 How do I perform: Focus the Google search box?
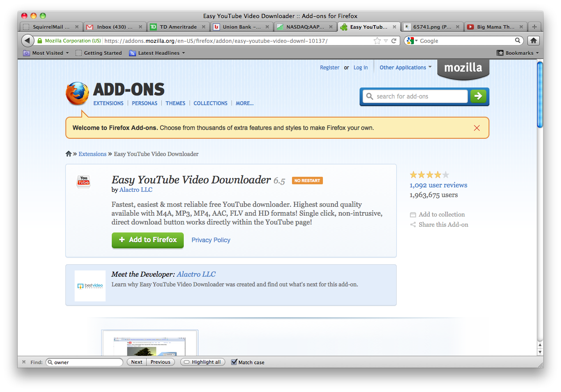tap(463, 41)
